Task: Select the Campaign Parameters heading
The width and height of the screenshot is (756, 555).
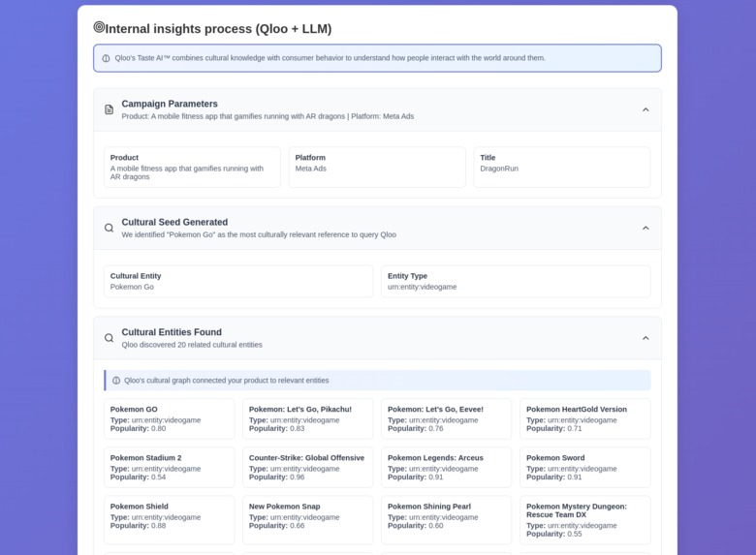Action: pyautogui.click(x=170, y=104)
